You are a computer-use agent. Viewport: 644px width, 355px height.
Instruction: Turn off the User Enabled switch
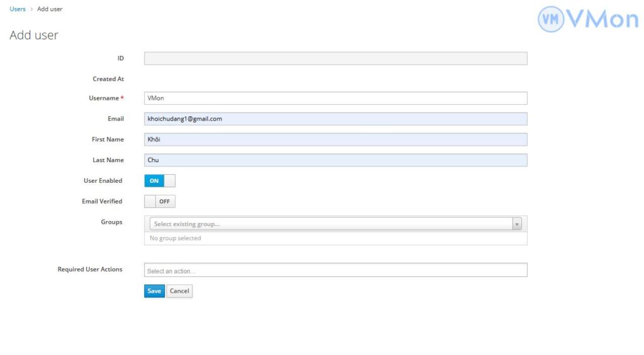tap(160, 181)
